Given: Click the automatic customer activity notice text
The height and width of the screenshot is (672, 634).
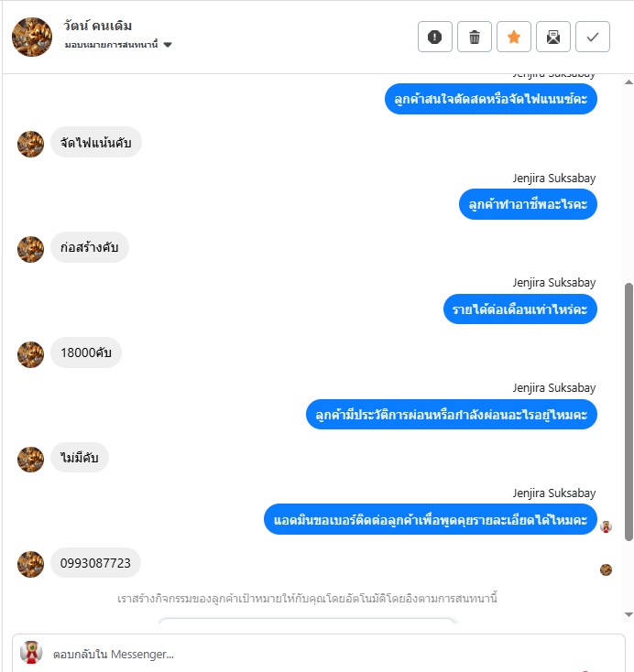Looking at the screenshot, I should click(307, 598).
